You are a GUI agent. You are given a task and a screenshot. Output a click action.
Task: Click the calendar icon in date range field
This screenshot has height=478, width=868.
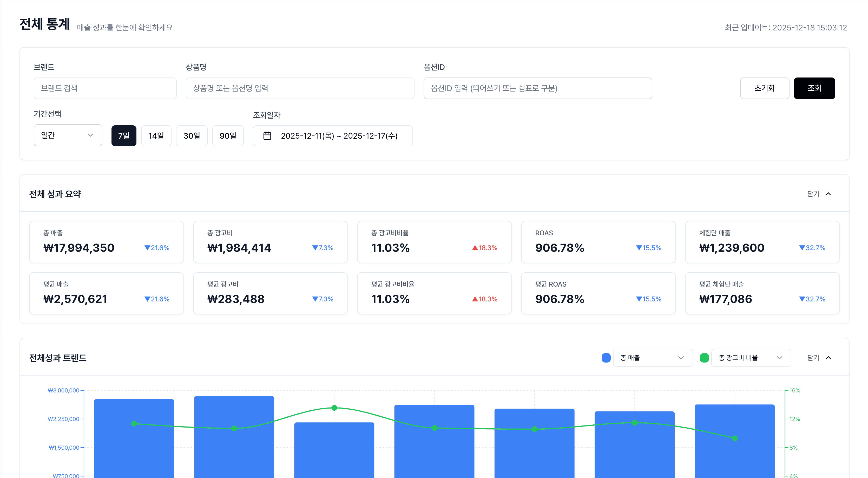[267, 136]
